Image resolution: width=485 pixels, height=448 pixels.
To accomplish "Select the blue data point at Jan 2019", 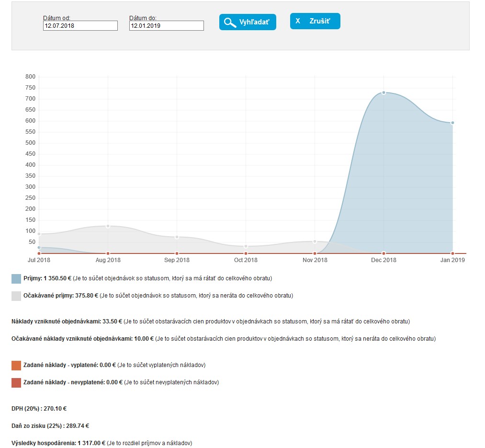I will 452,123.
